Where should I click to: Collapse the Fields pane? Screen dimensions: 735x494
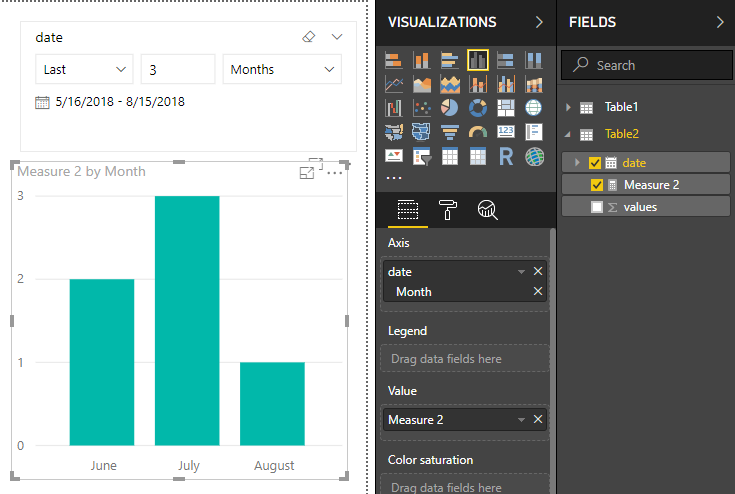tap(720, 22)
